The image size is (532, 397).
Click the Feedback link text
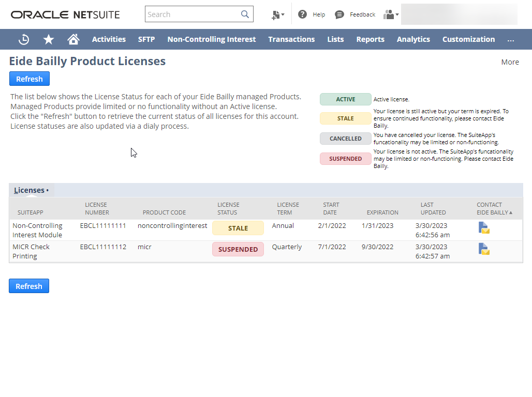click(362, 14)
